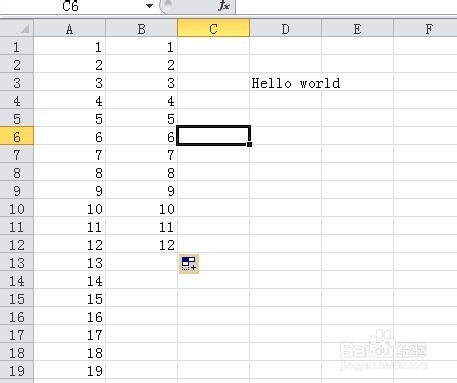Select column F header
The image size is (457, 383).
coord(426,28)
